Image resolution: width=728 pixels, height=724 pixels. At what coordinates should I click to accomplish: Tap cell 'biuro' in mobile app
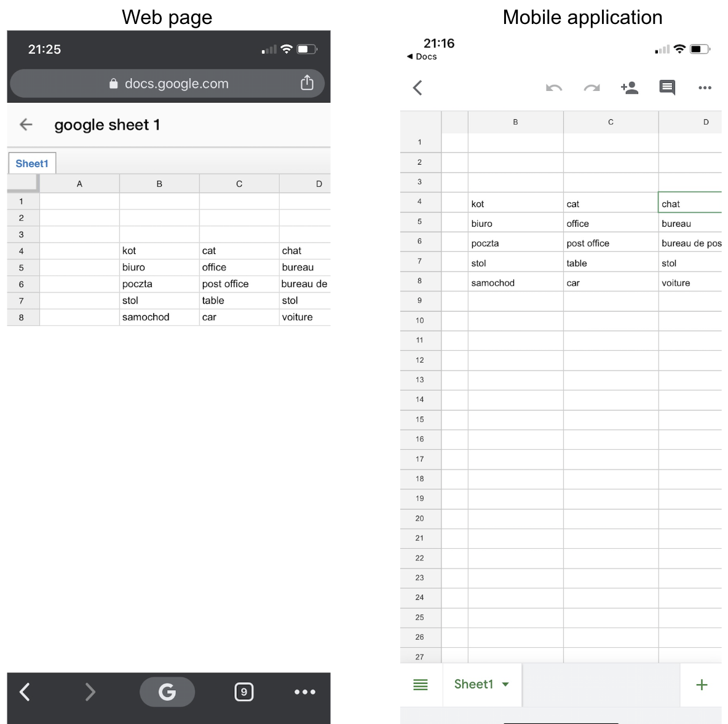coord(515,223)
